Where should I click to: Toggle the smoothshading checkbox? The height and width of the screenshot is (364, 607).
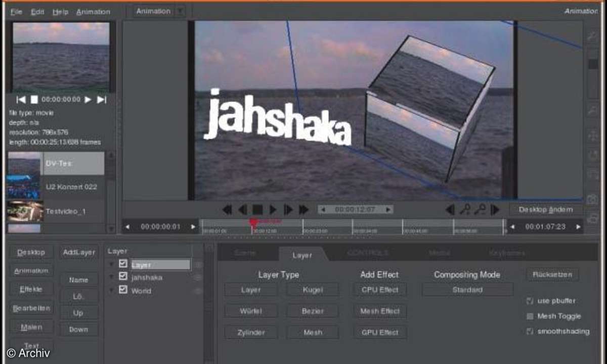(x=530, y=332)
